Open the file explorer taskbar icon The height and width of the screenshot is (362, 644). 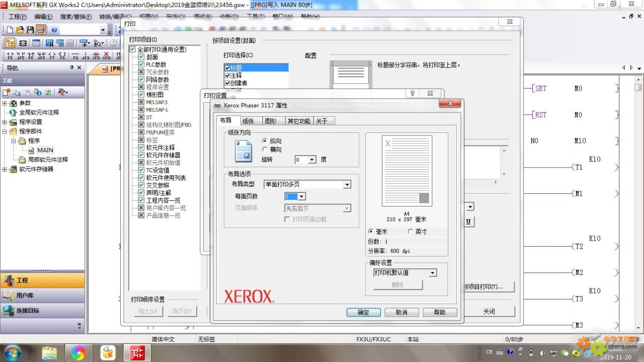(x=49, y=352)
